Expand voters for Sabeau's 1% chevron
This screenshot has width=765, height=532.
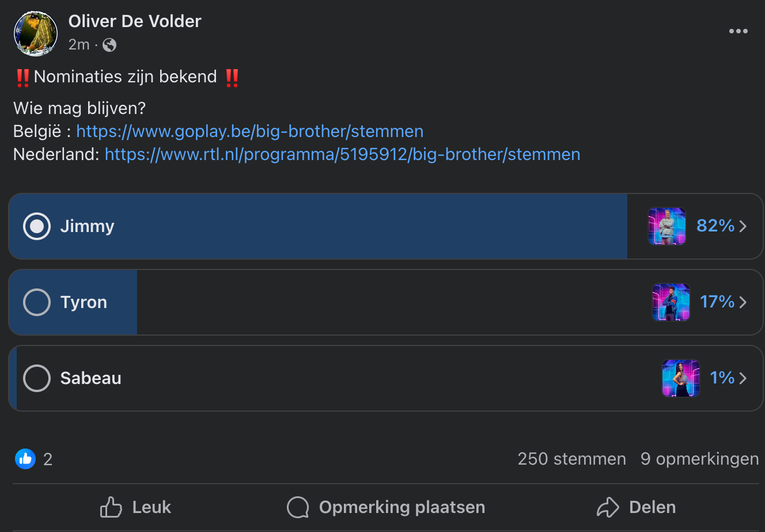coord(743,378)
